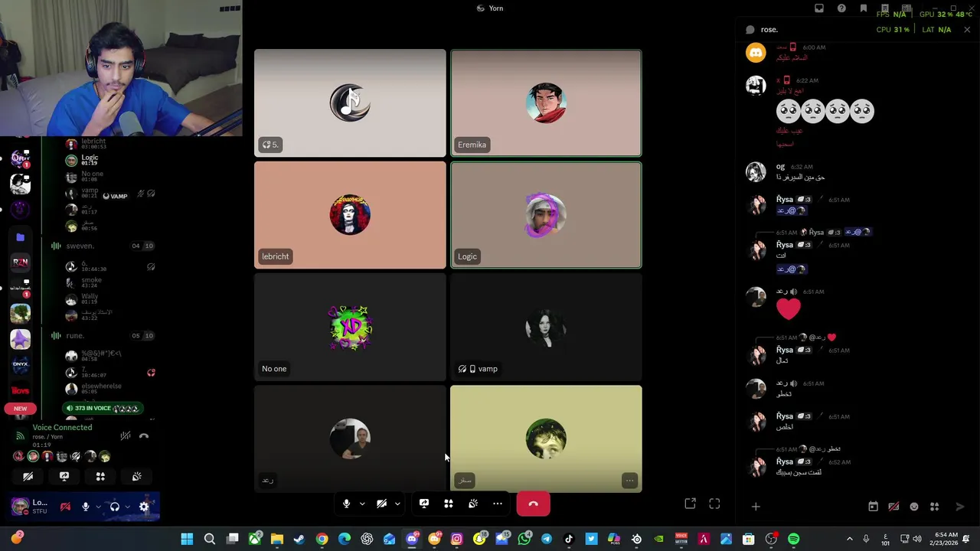980x551 pixels.
Task: Open User Settings gear
Action: point(144,507)
